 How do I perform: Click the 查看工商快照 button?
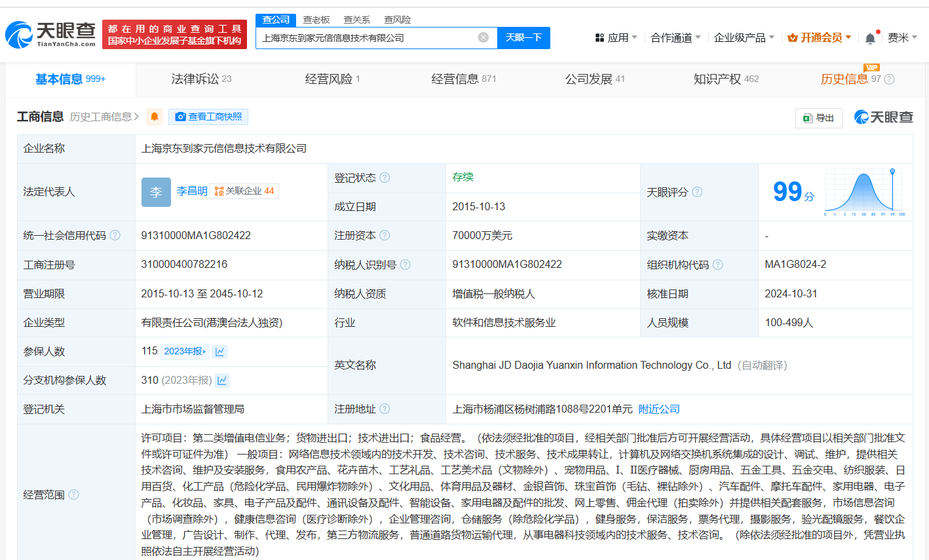click(x=208, y=117)
